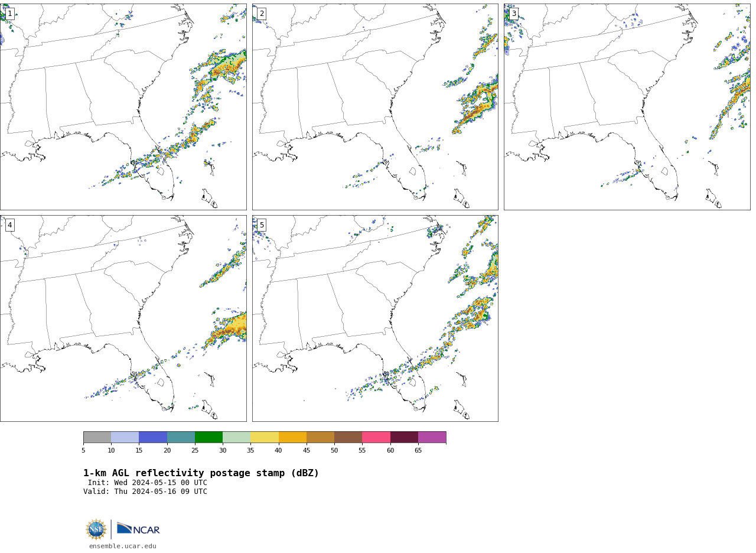
Task: Click the pale green 30-35 dBZ swatch
Action: coord(236,437)
